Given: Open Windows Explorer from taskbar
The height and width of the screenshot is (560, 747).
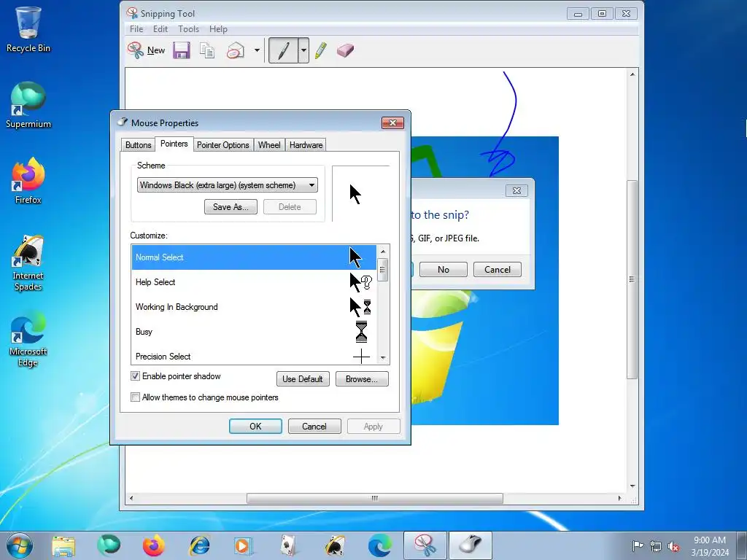Looking at the screenshot, I should [63, 545].
